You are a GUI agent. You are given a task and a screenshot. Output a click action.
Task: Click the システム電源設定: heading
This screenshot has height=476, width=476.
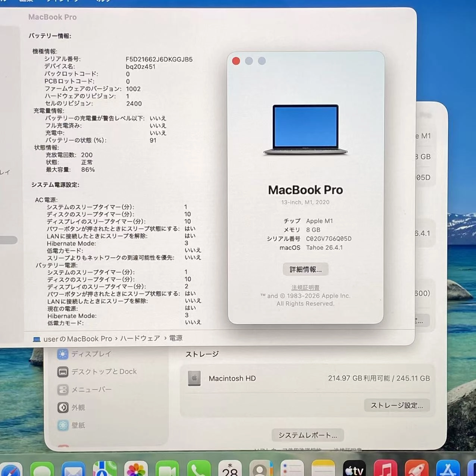coord(55,185)
